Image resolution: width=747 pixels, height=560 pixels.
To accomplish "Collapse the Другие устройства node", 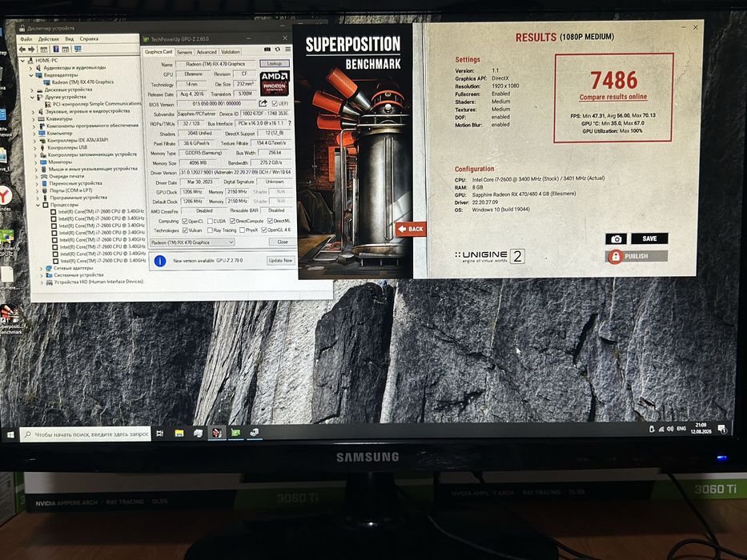I will point(32,97).
